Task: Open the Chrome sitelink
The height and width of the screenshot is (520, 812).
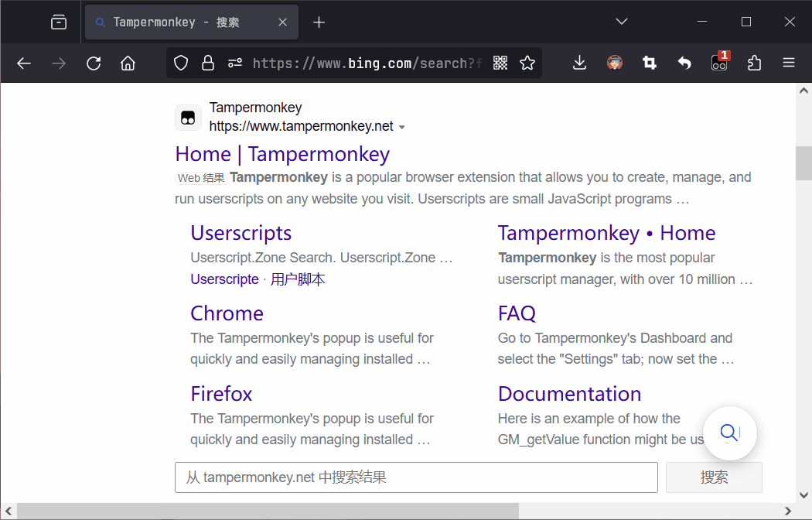Action: pos(227,313)
